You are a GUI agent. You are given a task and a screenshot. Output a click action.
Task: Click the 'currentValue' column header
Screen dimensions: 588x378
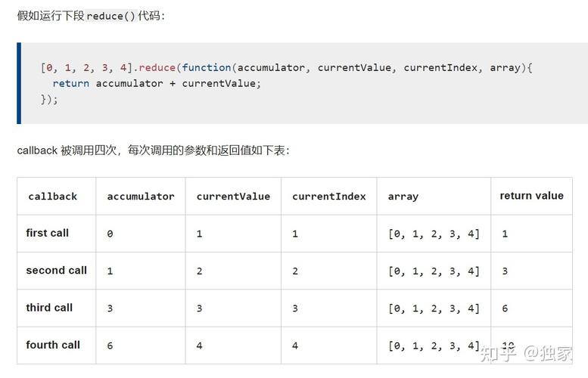[233, 197]
